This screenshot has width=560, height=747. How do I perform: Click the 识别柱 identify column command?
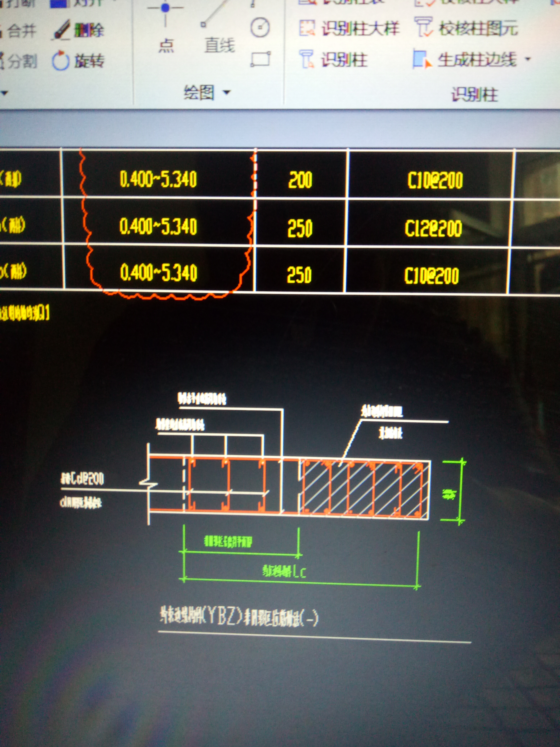(x=333, y=59)
